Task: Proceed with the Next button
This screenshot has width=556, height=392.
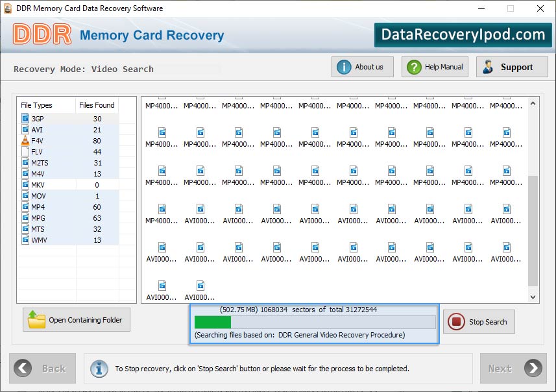Action: coord(513,368)
